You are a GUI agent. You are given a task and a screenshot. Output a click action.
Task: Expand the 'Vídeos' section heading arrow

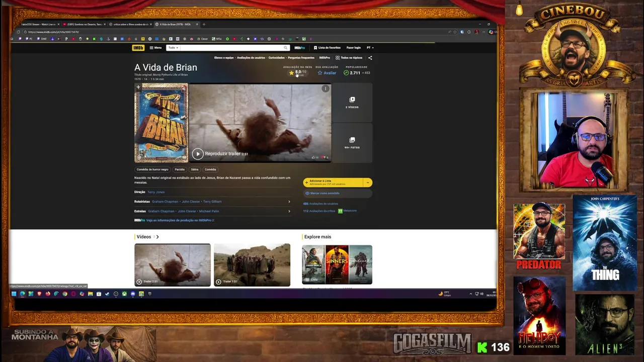coord(157,237)
